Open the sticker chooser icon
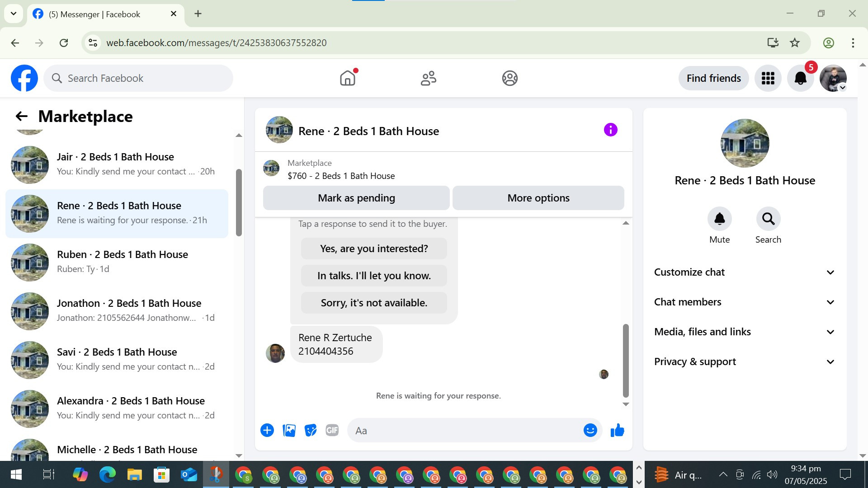The width and height of the screenshot is (868, 488). pos(311,430)
